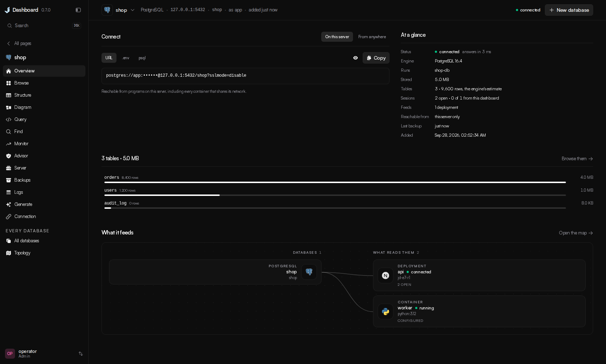Open the worker container card
The width and height of the screenshot is (606, 364).
[479, 311]
